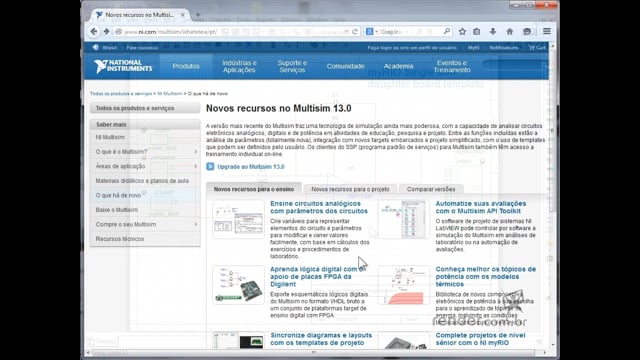Screen dimensions: 640x360
Task: Click Automatize suas avaliações heading link
Action: pos(481,207)
